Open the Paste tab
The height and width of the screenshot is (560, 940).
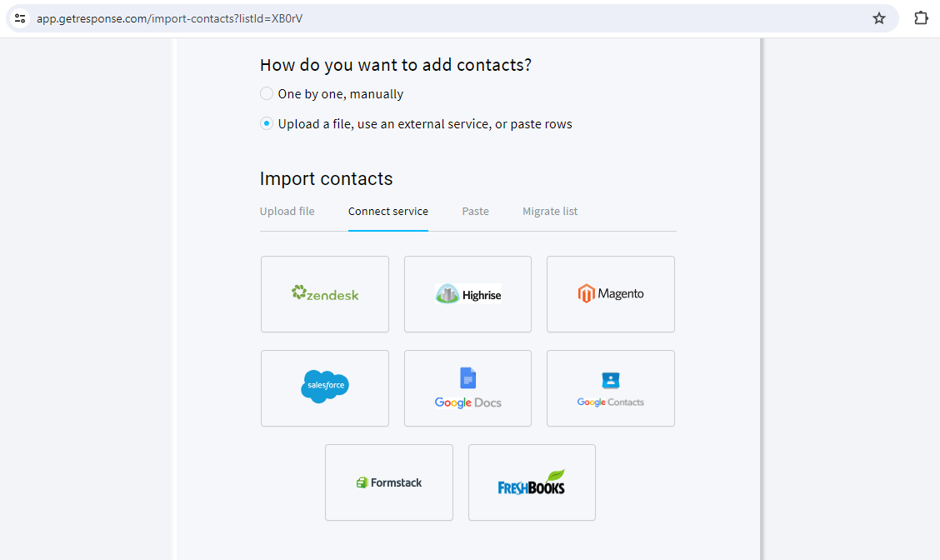click(x=475, y=211)
